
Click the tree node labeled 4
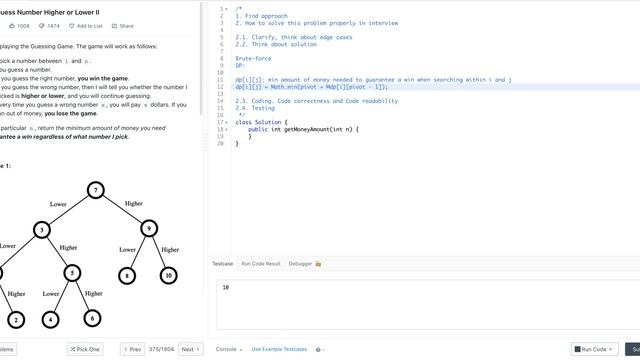click(51, 320)
